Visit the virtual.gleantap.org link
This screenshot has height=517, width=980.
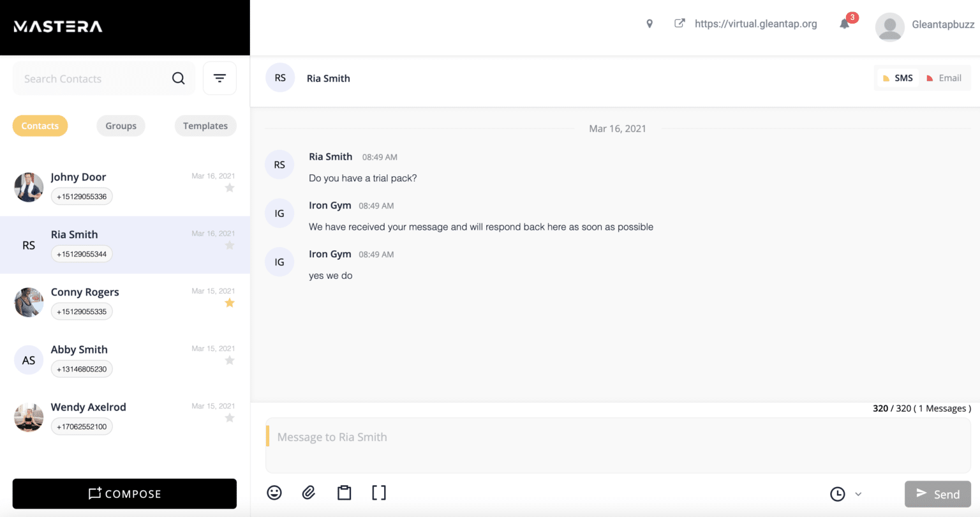tap(756, 24)
